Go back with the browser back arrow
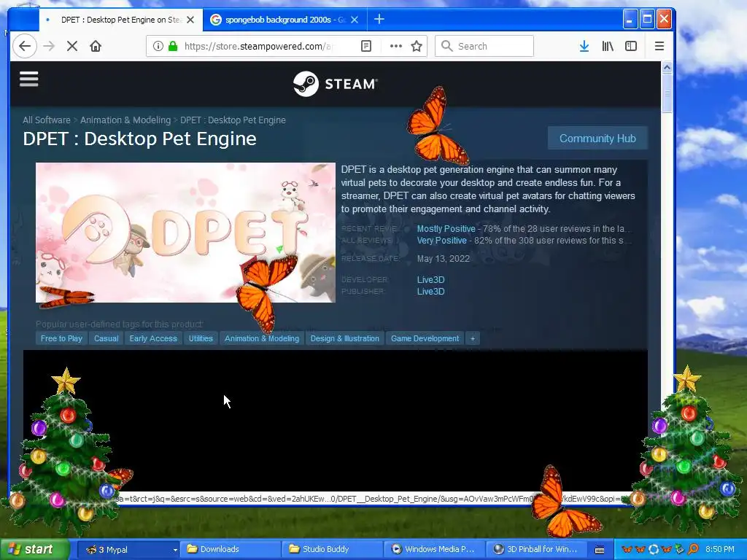 pyautogui.click(x=25, y=46)
